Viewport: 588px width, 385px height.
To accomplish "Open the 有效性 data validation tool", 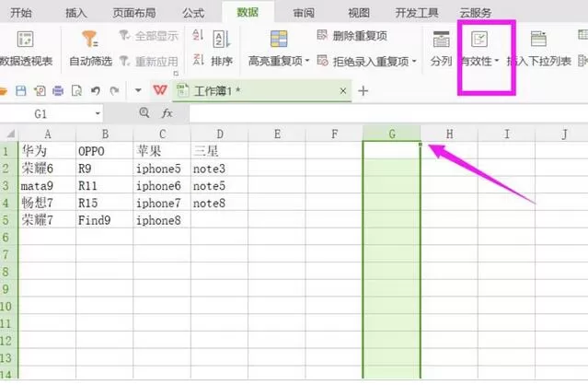I will click(478, 48).
